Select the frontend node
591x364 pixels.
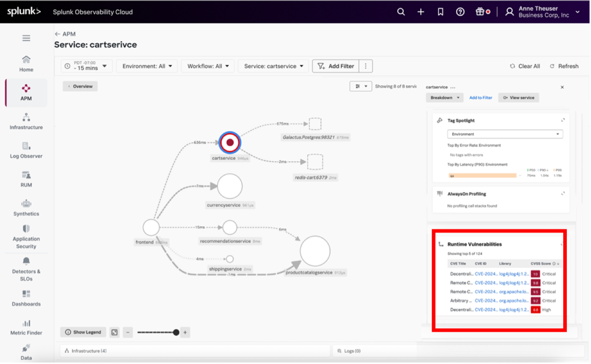151,227
